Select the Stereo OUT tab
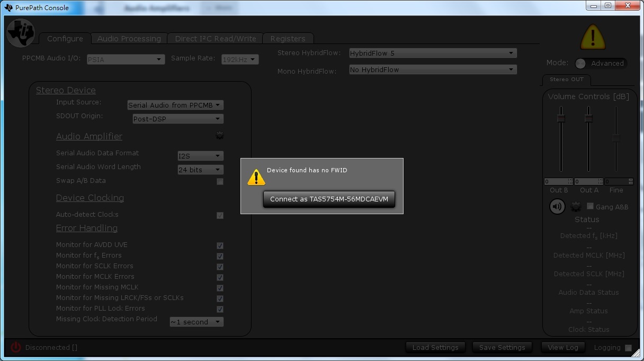 coord(566,80)
